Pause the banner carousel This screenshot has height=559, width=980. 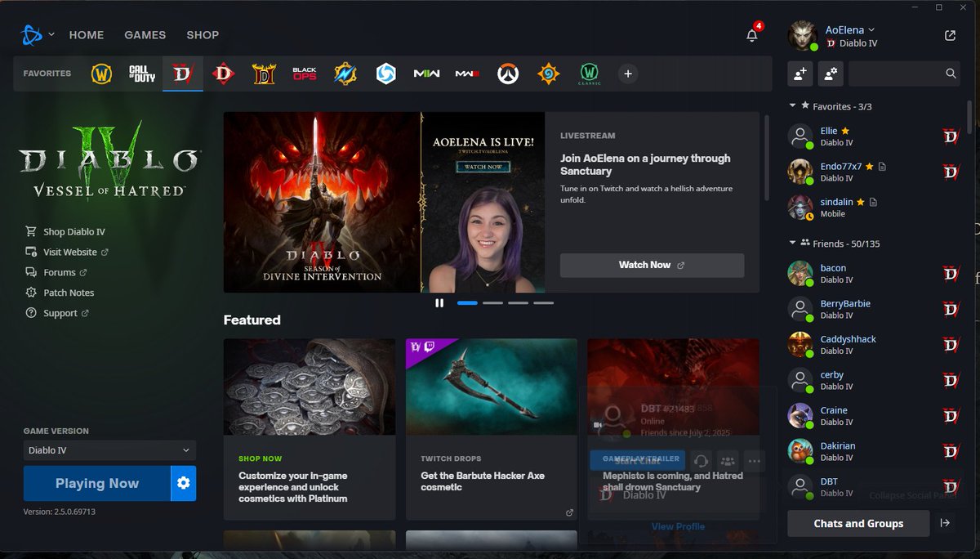point(439,303)
